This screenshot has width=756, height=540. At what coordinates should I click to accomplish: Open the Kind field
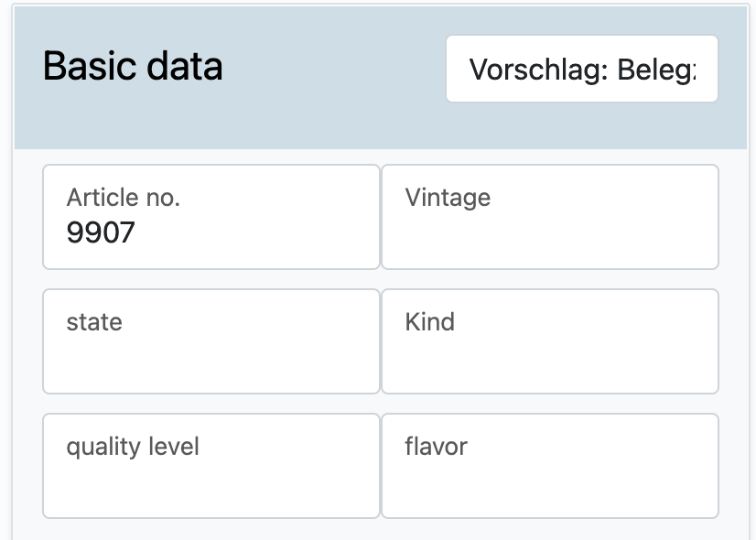(549, 341)
